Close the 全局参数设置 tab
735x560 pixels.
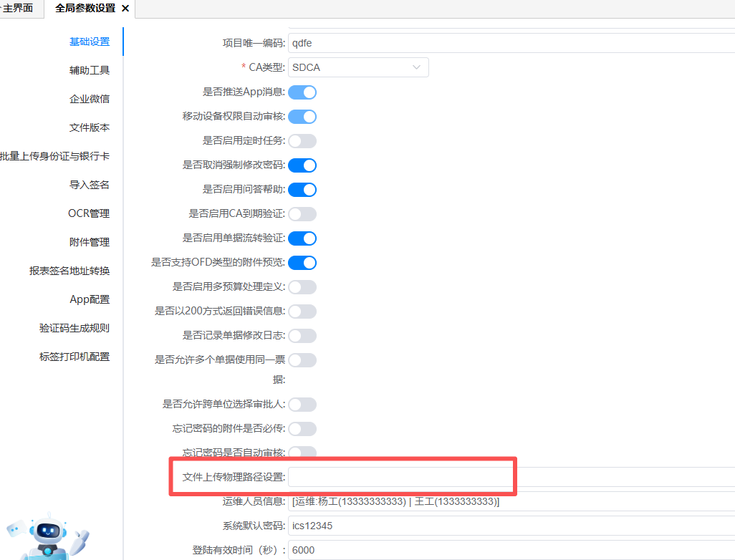pyautogui.click(x=125, y=9)
